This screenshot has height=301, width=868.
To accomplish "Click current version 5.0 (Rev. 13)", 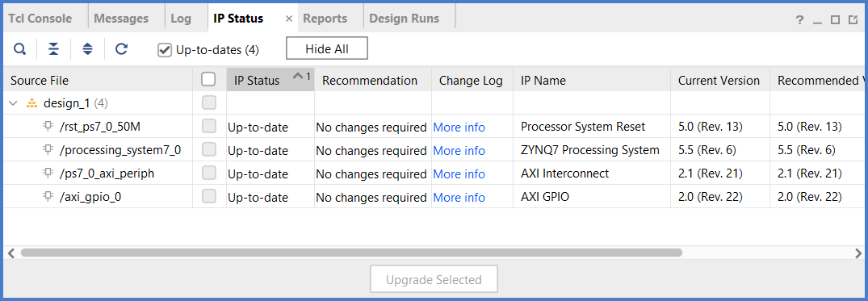I will click(x=710, y=127).
